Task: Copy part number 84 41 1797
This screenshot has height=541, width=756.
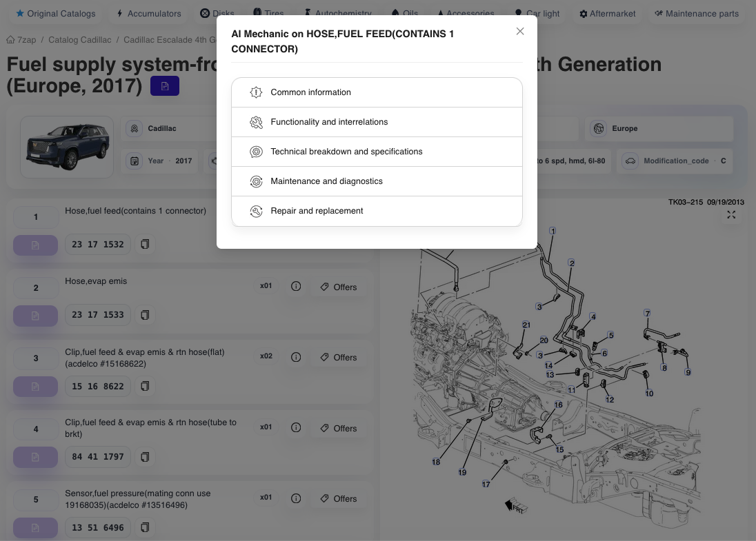Action: point(145,457)
